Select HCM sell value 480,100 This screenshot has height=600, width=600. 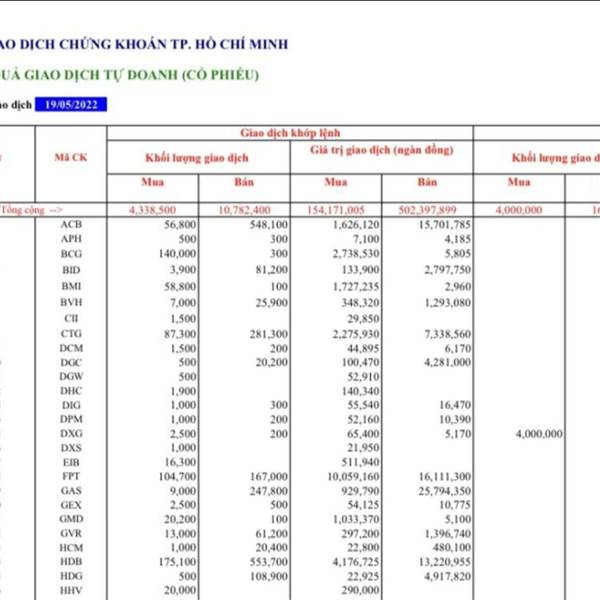[452, 548]
